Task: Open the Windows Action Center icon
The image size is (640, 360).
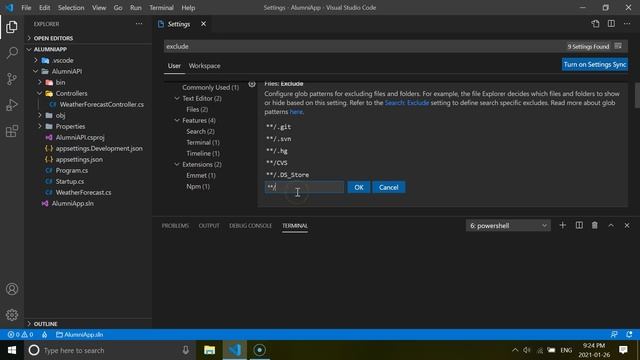Action: [x=623, y=350]
